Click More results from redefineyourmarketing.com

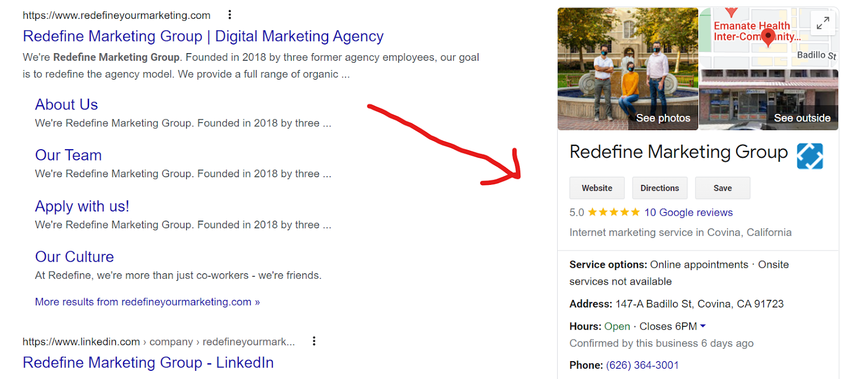(148, 302)
